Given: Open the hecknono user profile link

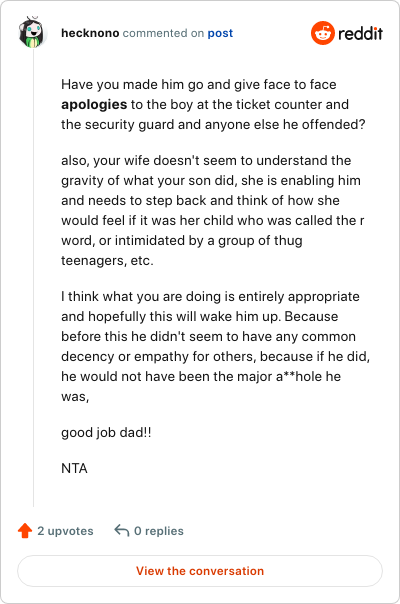Looking at the screenshot, I should coord(90,33).
